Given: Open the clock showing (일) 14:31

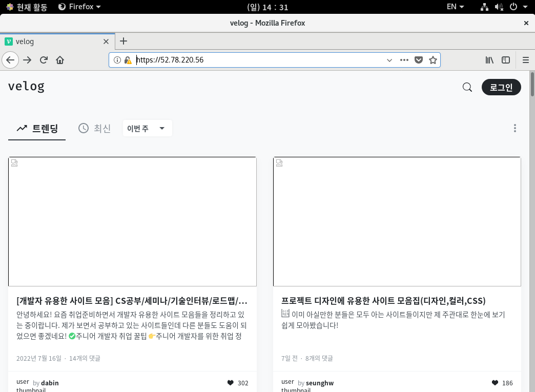Looking at the screenshot, I should (x=267, y=7).
